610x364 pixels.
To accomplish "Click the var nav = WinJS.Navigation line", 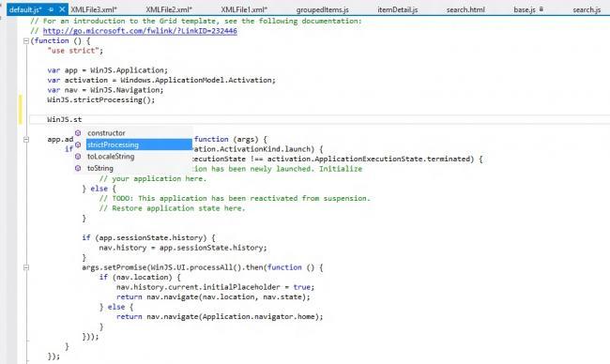I will click(x=105, y=90).
